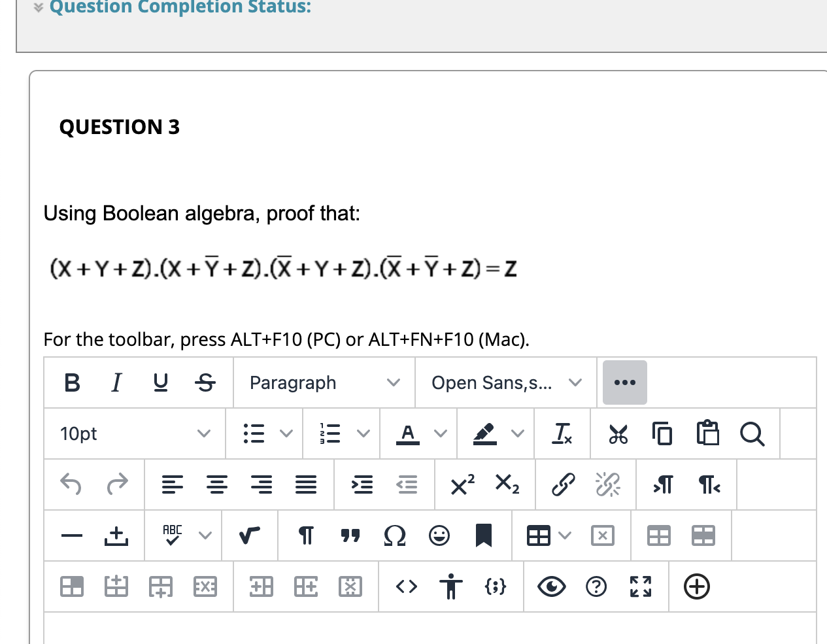
Task: Remove the hyperlink
Action: tap(607, 484)
